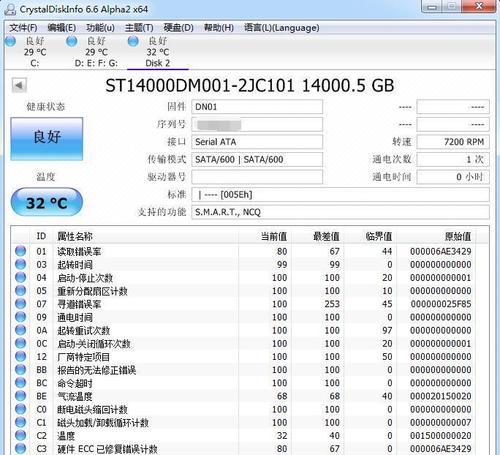Click status icon for attribute BB row

[21, 370]
